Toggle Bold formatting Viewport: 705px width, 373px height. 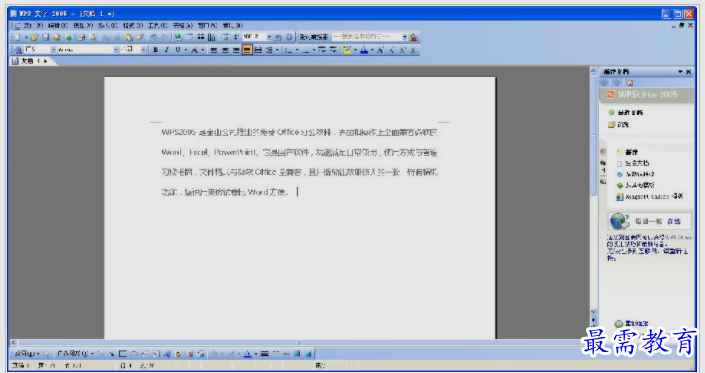pyautogui.click(x=155, y=50)
